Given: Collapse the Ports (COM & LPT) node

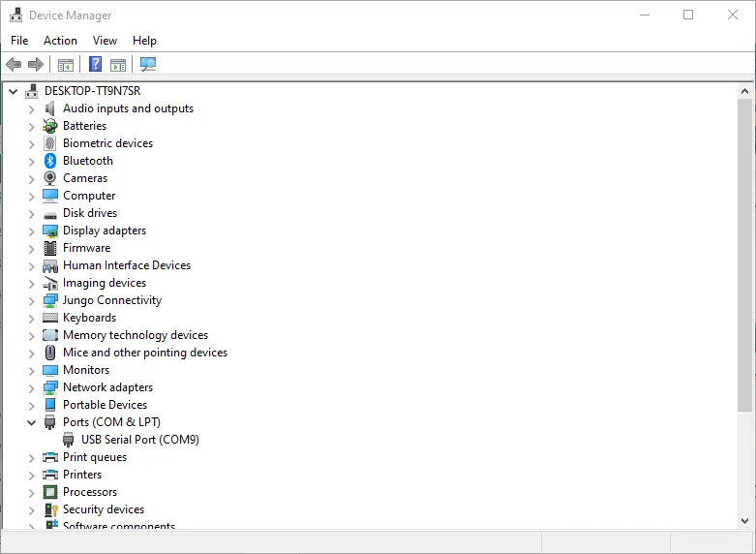Looking at the screenshot, I should (31, 422).
